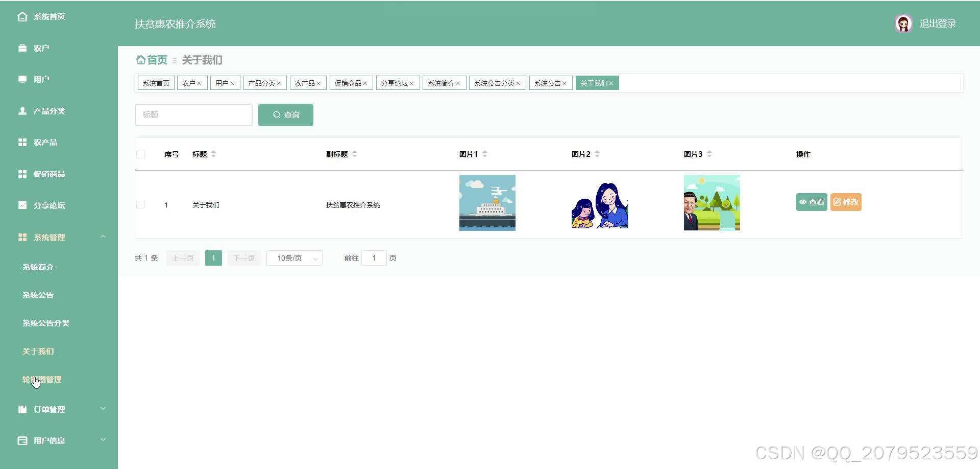Tick the checkbox for row 关于我们
This screenshot has height=469, width=980.
coord(140,205)
